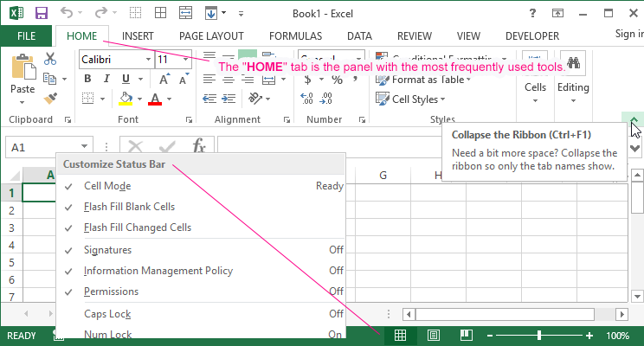The image size is (644, 346).
Task: Enable Caps Lock status indicator
Action: tap(201, 314)
